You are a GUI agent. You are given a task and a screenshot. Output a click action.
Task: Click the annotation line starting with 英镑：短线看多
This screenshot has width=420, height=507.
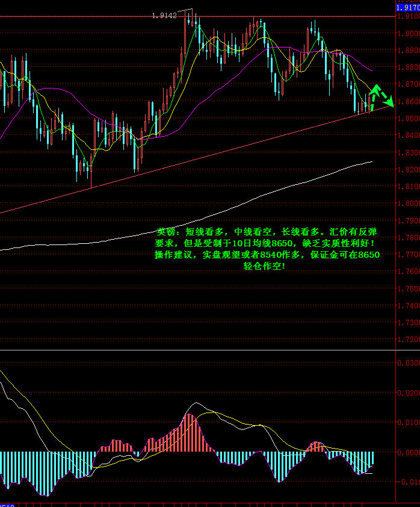click(x=267, y=232)
